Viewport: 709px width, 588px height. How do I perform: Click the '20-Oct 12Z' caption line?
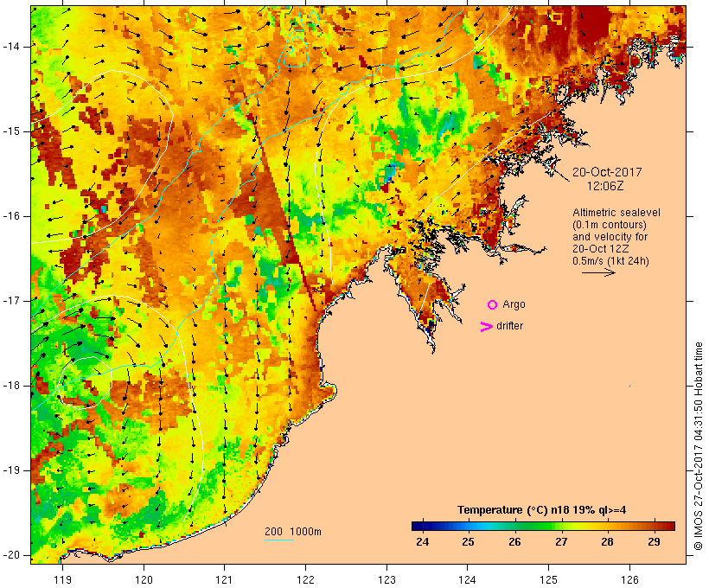tap(600, 249)
